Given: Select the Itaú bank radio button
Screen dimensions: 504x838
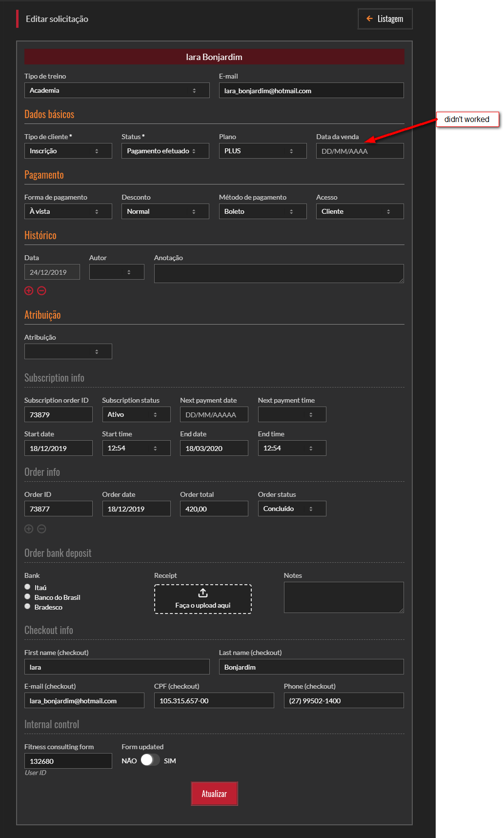Looking at the screenshot, I should coord(28,587).
